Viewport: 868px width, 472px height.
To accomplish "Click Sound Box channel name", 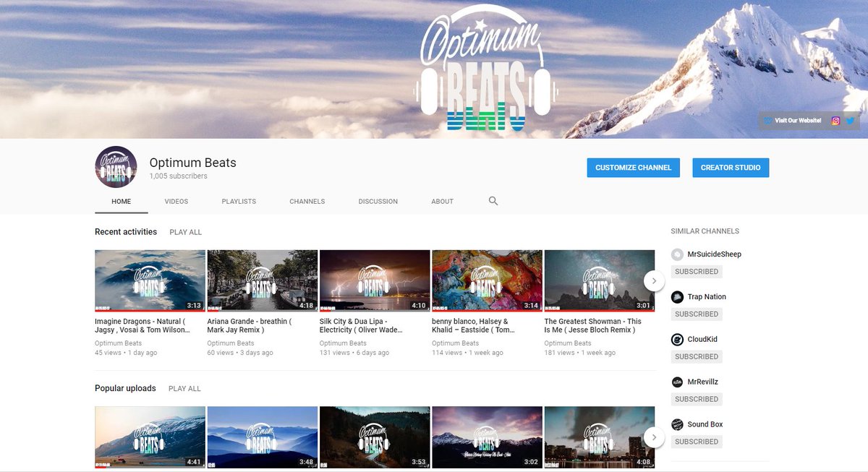I will [x=705, y=424].
